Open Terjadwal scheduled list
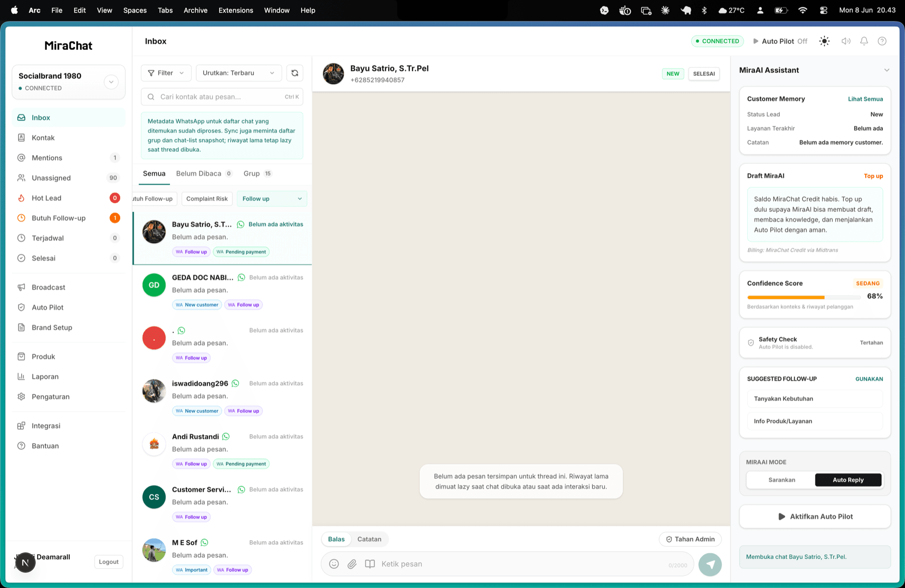This screenshot has height=588, width=905. pyautogui.click(x=68, y=238)
